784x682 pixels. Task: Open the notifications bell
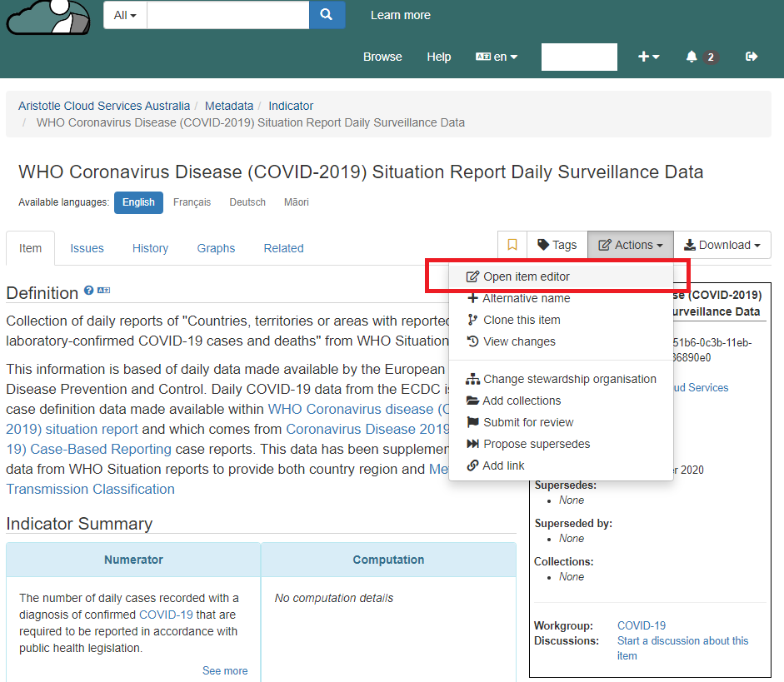click(692, 57)
